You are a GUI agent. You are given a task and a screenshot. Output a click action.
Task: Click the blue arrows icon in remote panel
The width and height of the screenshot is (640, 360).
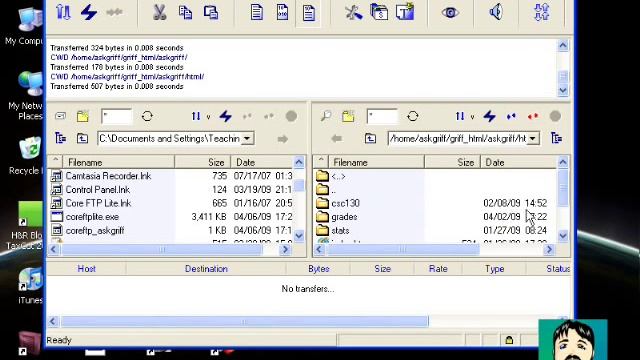tap(511, 117)
